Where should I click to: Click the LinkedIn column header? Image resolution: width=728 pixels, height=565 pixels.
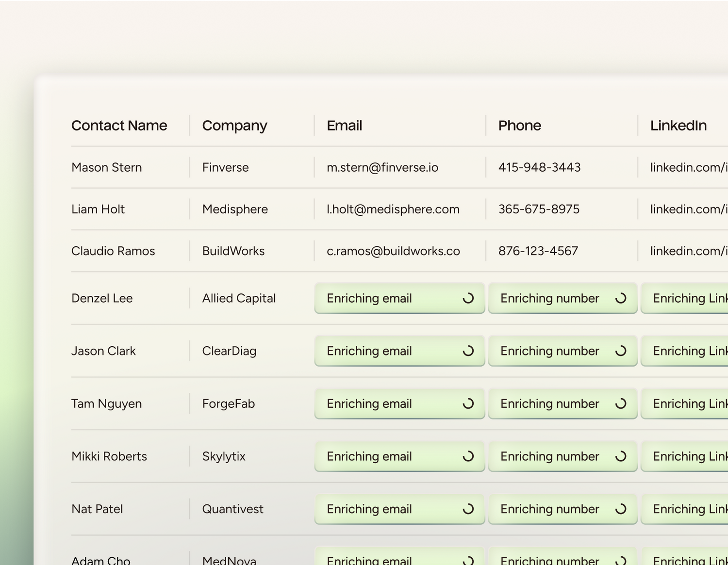(x=678, y=126)
